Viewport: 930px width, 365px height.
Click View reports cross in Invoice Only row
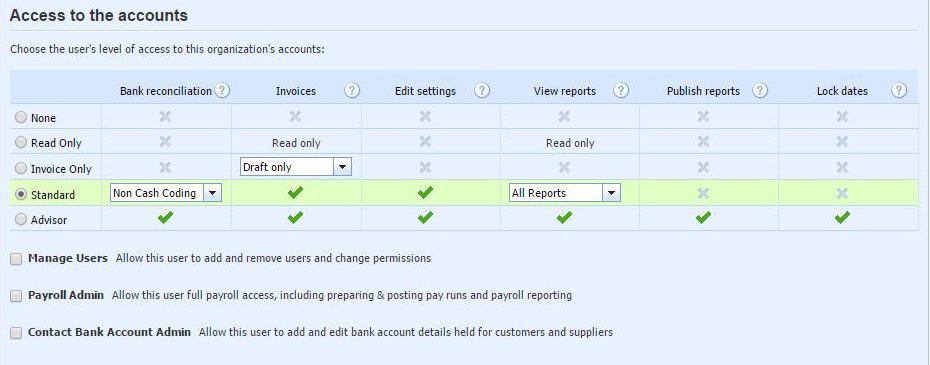564,167
